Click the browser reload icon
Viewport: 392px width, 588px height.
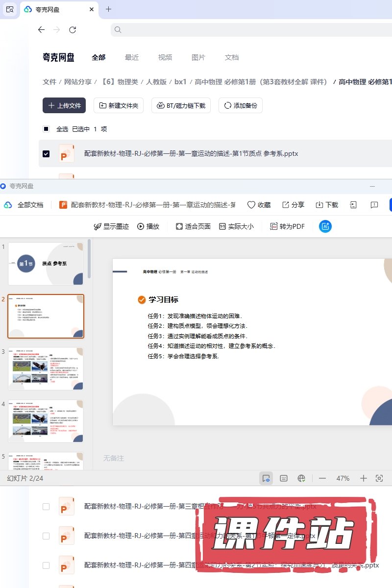[x=73, y=30]
